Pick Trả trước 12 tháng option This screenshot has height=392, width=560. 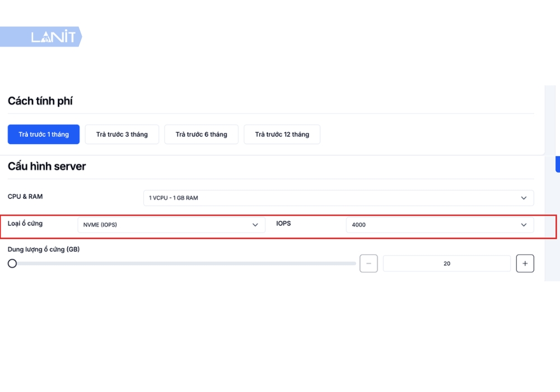282,134
